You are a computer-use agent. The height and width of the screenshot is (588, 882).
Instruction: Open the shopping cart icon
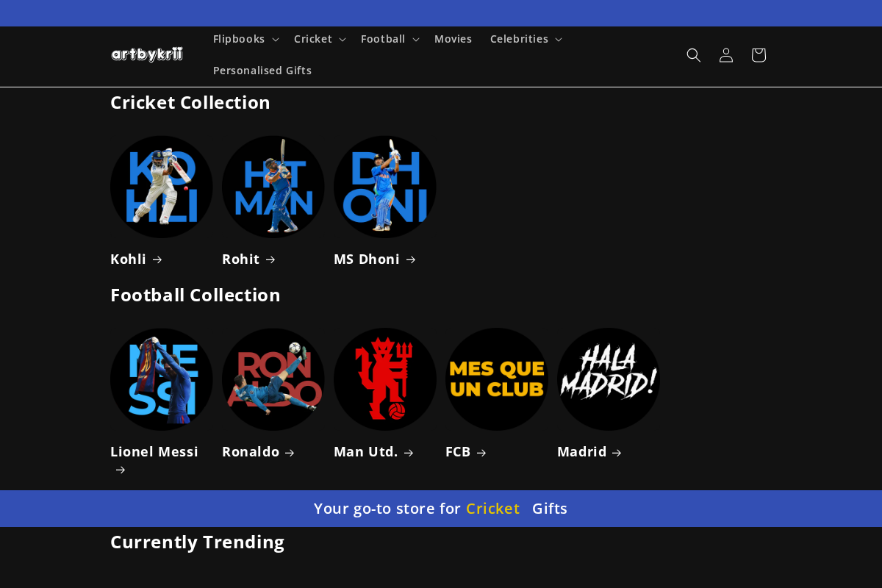pos(758,54)
